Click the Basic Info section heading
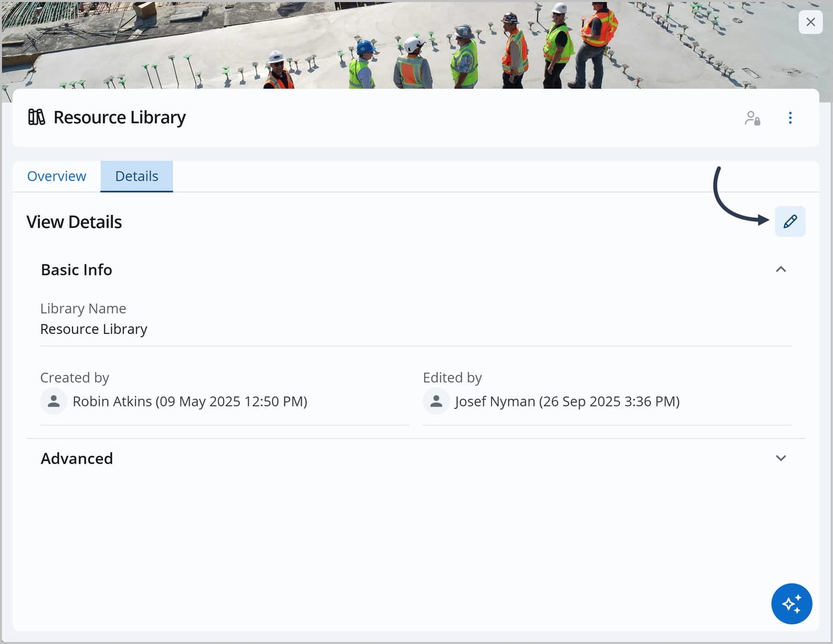Screen dimensions: 833x644 click(x=76, y=270)
